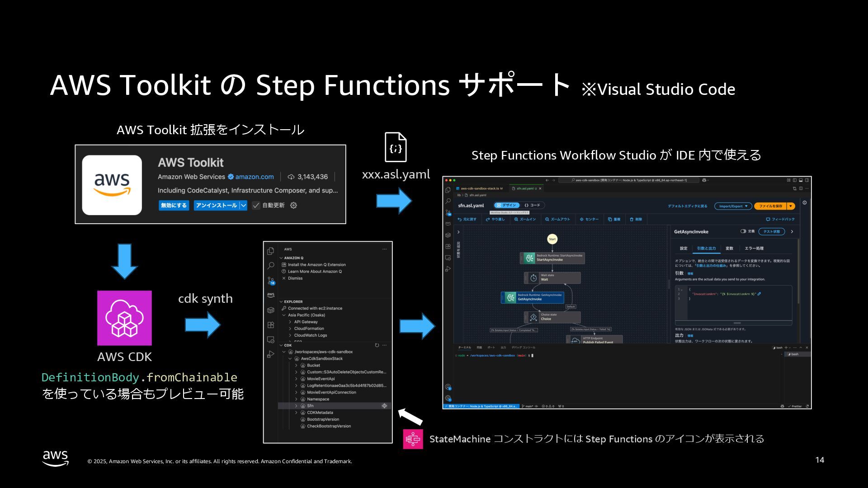The image size is (868, 488).
Task: Add a new terminal with the plus icon
Action: [786, 347]
